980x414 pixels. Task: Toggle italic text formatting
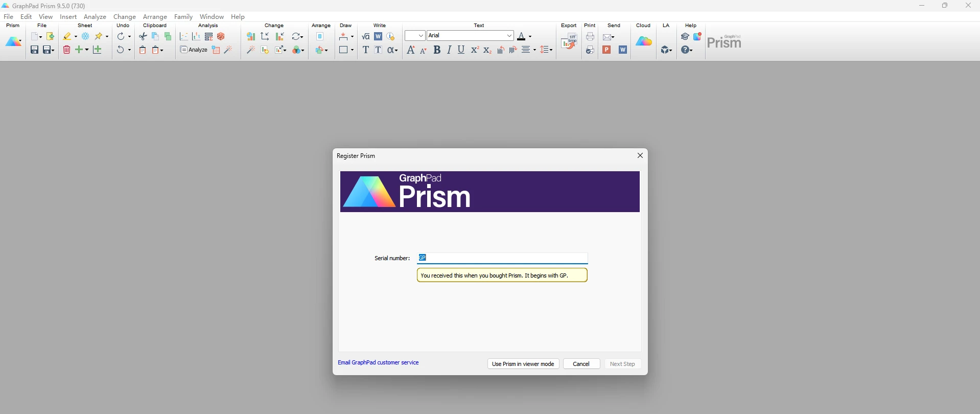(449, 50)
